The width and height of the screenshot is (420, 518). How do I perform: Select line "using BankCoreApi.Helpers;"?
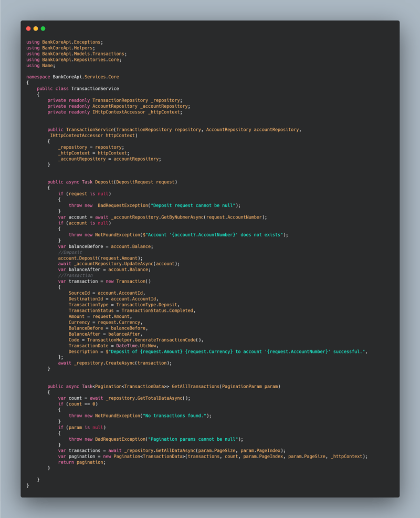(x=61, y=48)
